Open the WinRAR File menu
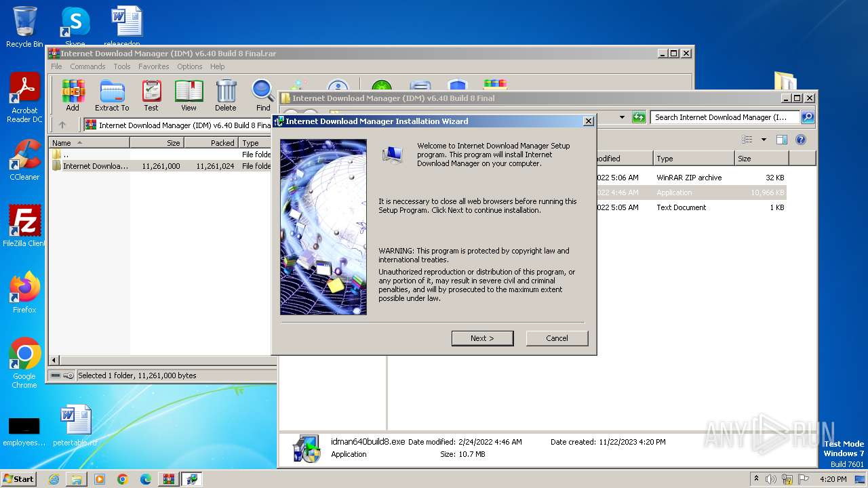The image size is (868, 488). pos(56,66)
